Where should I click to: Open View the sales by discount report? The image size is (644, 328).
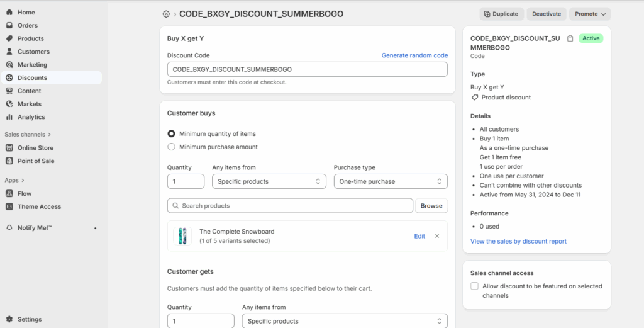point(518,241)
